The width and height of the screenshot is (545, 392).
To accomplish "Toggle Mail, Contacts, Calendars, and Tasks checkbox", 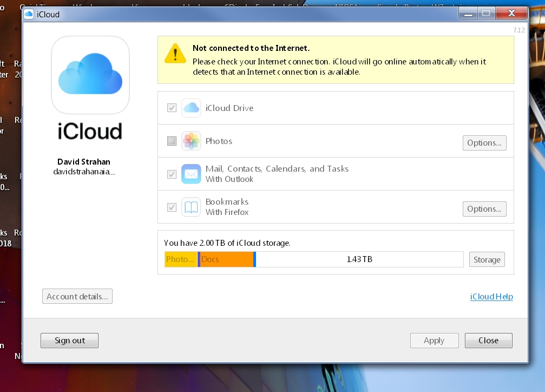I will (x=172, y=174).
